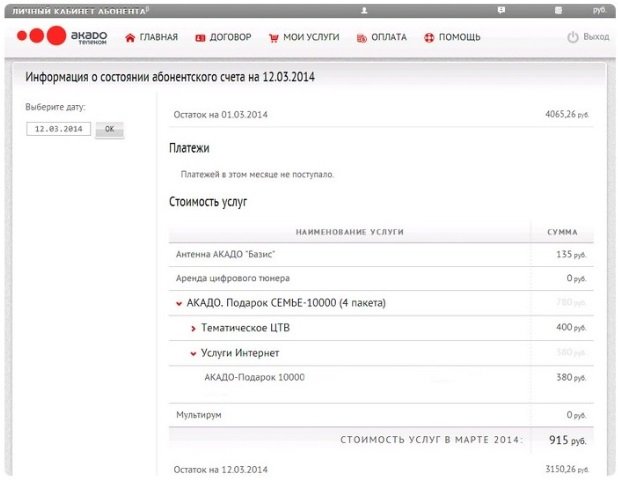Click the Платежей в этом месяце не поступало text
This screenshot has height=483, width=618.
click(x=257, y=174)
